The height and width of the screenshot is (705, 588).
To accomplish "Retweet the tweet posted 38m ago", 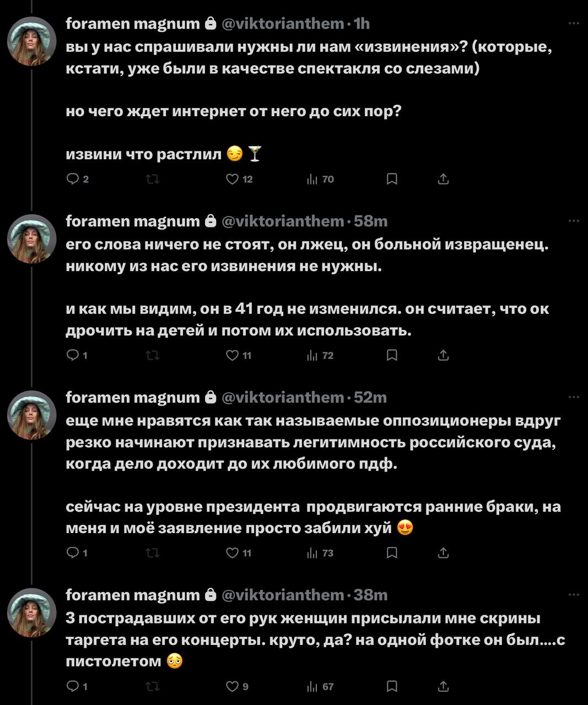I will click(153, 686).
